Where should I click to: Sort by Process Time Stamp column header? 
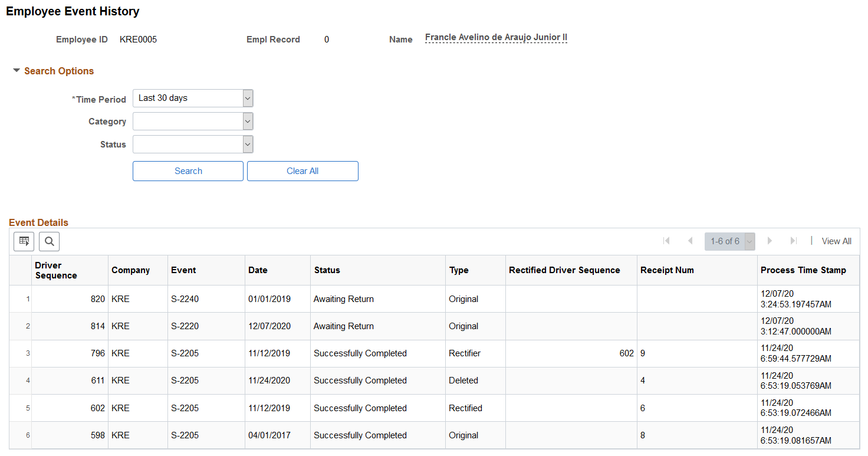point(803,270)
